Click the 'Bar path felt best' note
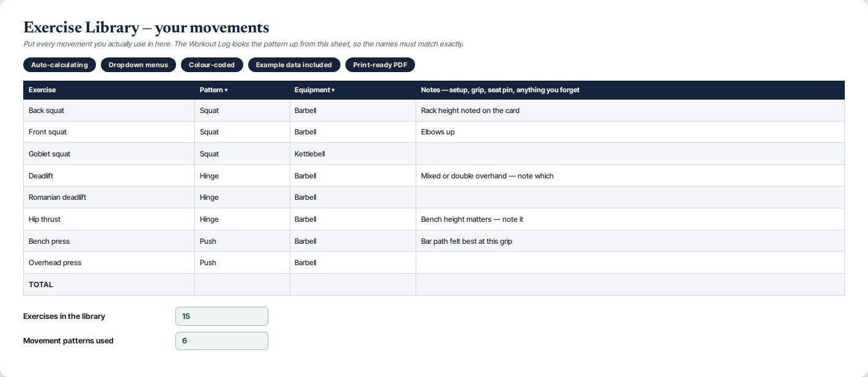 pyautogui.click(x=466, y=241)
